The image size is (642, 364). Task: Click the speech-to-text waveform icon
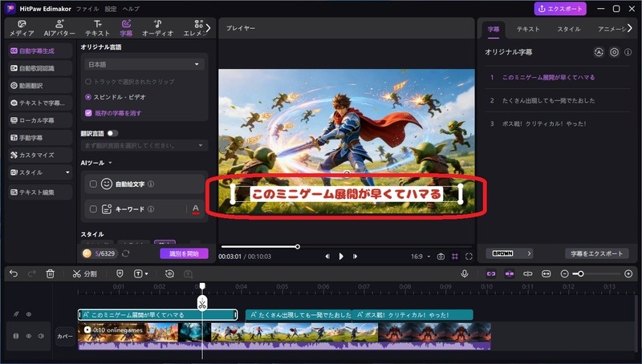coord(169,273)
